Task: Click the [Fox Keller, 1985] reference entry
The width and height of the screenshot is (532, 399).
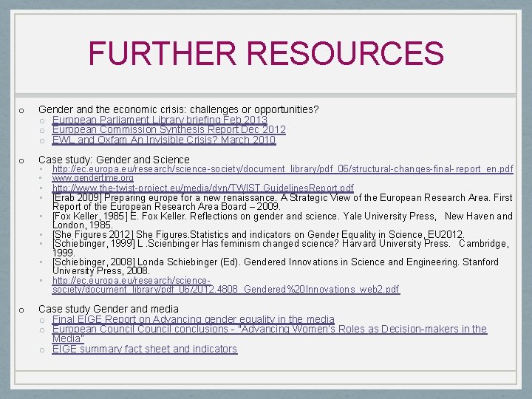Action: pyautogui.click(x=282, y=220)
